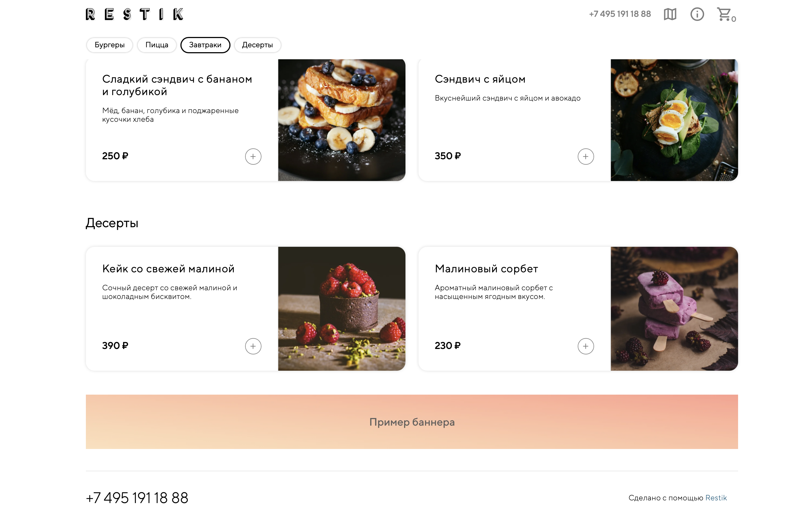Select the Завтраки category tab

tap(205, 45)
